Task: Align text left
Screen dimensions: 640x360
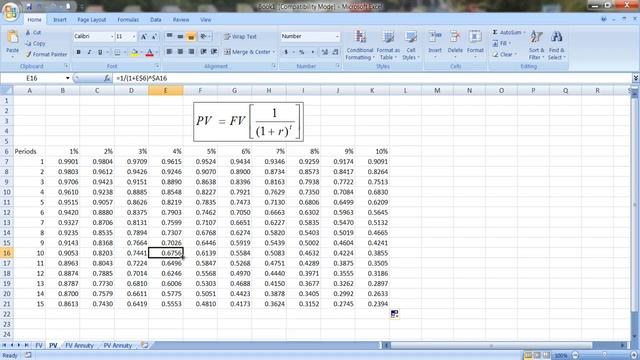Action: 169,52
